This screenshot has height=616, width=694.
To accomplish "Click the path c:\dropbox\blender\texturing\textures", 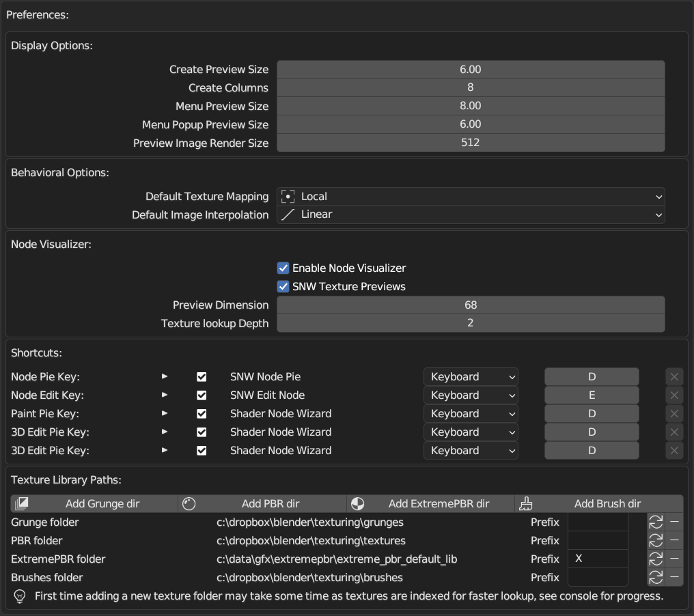I will click(311, 541).
